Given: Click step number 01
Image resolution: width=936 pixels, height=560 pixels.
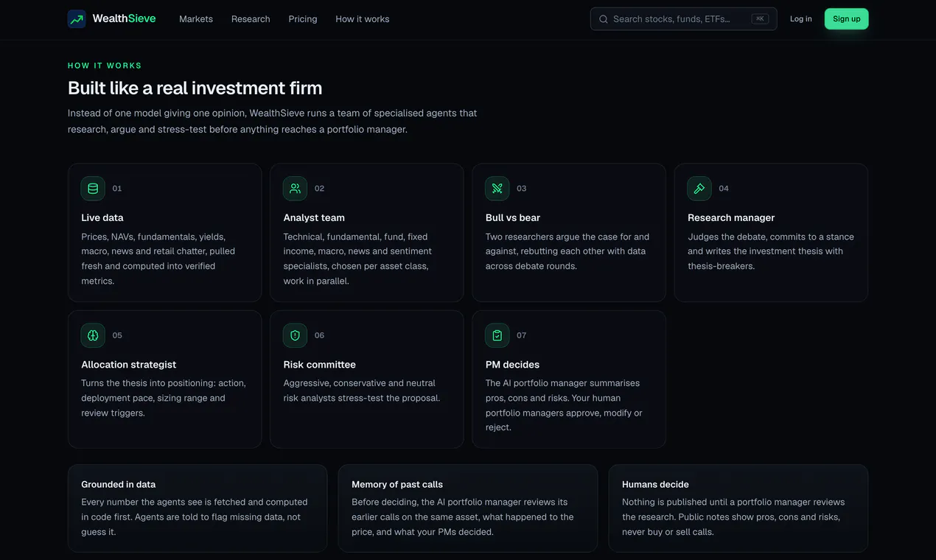Looking at the screenshot, I should click(x=117, y=189).
